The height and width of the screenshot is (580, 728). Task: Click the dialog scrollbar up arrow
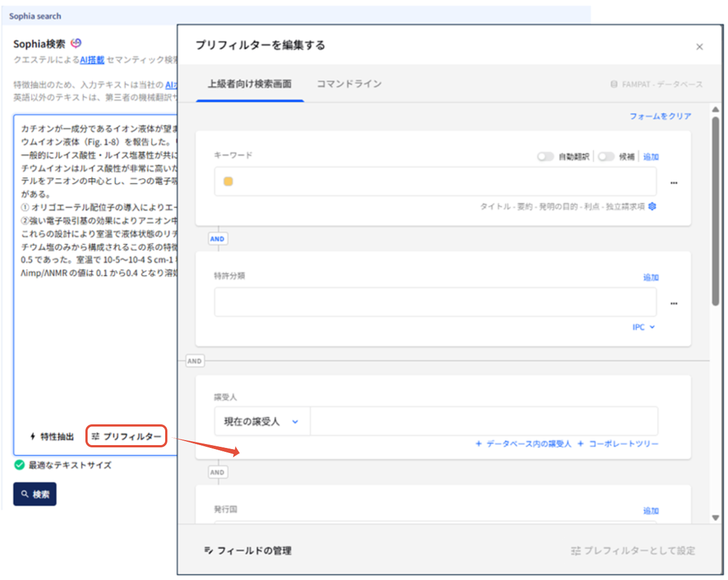tap(715, 109)
